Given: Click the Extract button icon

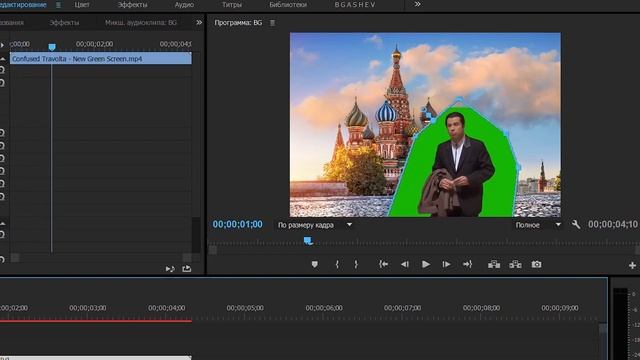Looking at the screenshot, I should [515, 264].
